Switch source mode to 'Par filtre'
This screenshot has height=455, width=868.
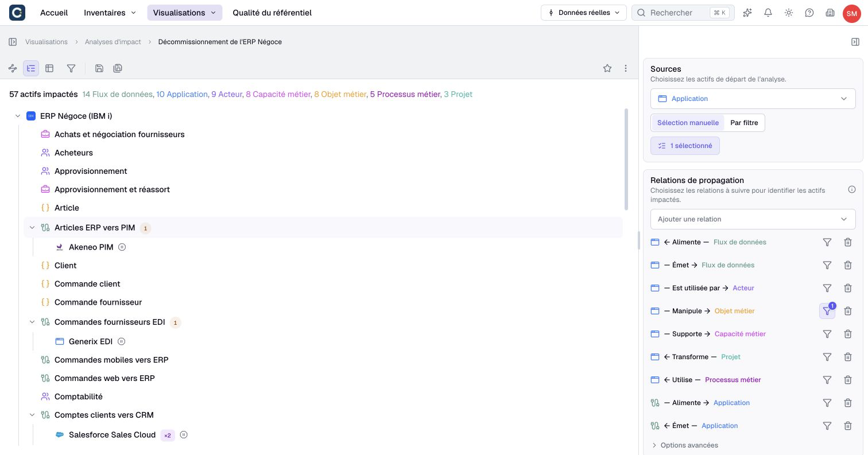click(x=744, y=123)
